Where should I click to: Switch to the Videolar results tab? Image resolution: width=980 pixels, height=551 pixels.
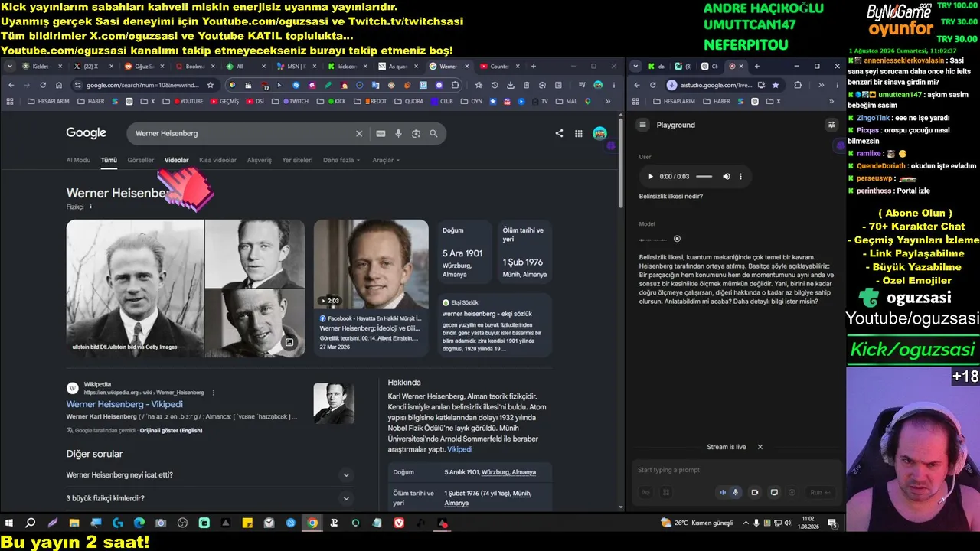tap(176, 160)
